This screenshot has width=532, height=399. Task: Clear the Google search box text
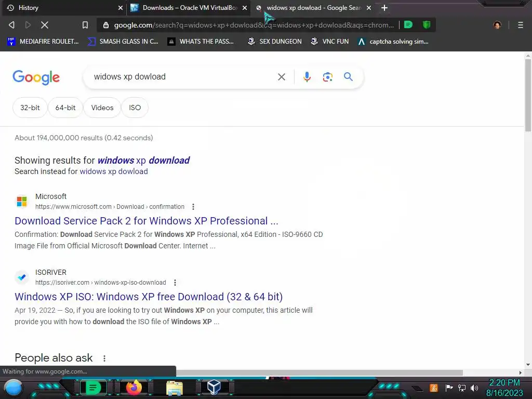pyautogui.click(x=281, y=77)
